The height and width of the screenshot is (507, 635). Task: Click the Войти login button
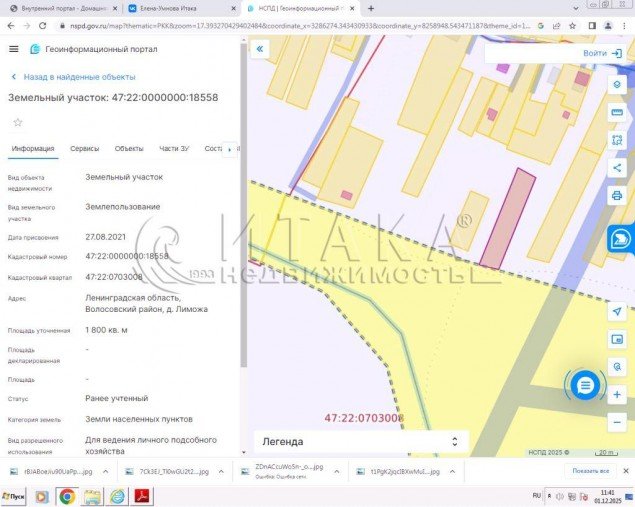(x=601, y=53)
